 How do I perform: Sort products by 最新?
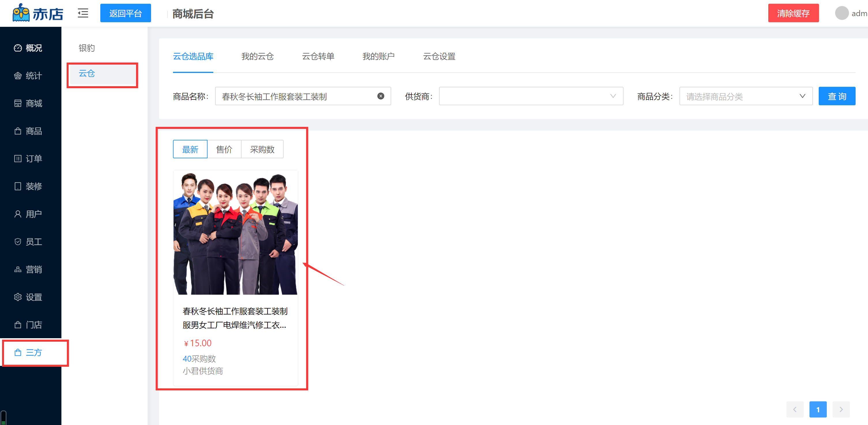(x=190, y=149)
